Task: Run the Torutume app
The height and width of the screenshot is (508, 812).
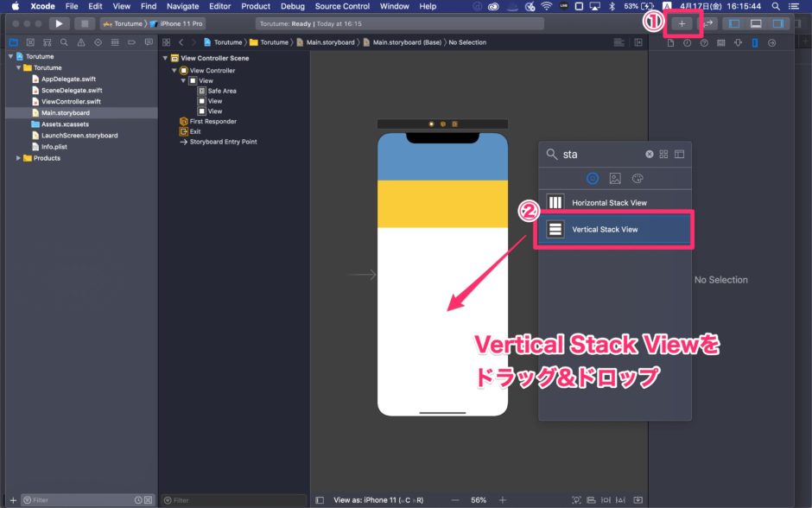Action: click(x=58, y=23)
